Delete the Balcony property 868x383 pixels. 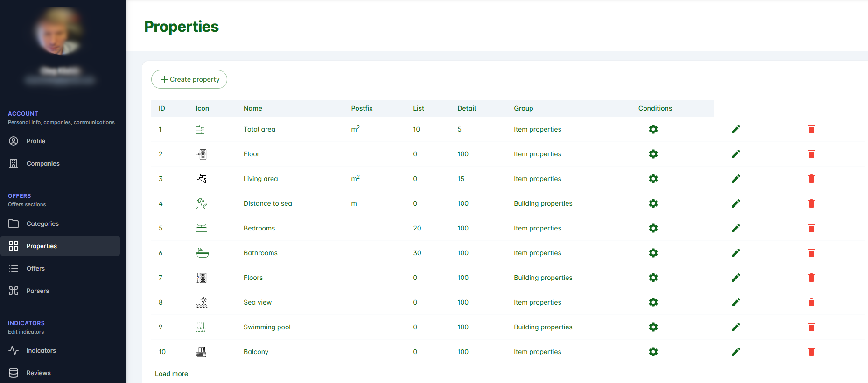(812, 352)
